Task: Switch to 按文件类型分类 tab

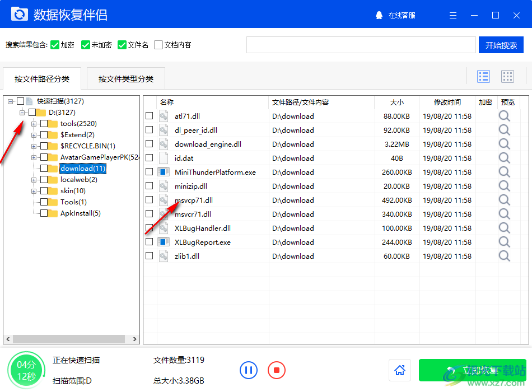Action: (x=125, y=79)
